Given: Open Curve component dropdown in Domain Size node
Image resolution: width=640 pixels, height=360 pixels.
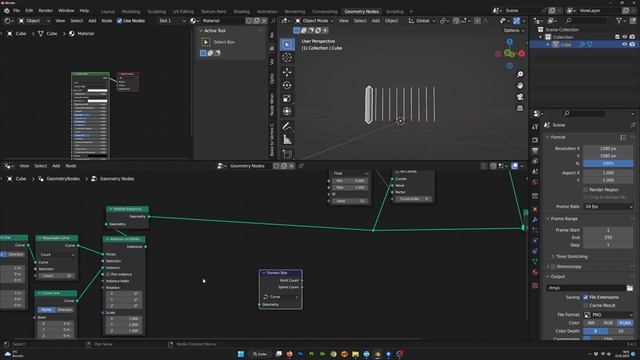Looking at the screenshot, I should (281, 297).
